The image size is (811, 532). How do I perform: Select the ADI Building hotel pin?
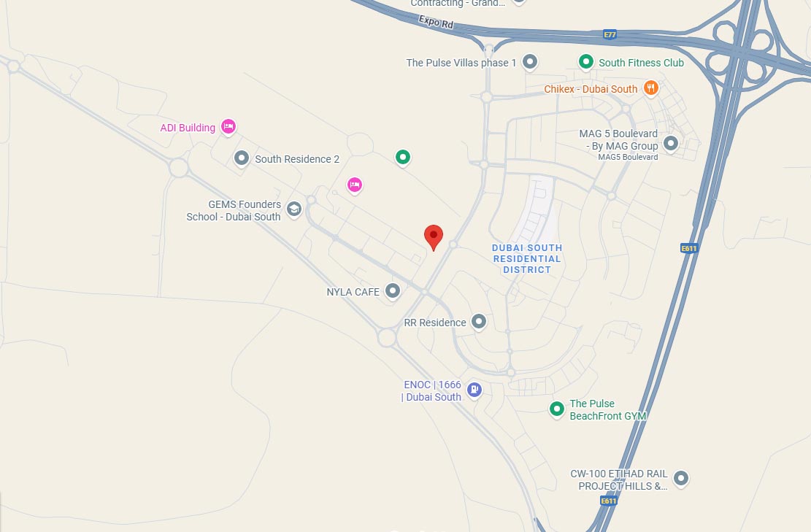click(x=228, y=127)
